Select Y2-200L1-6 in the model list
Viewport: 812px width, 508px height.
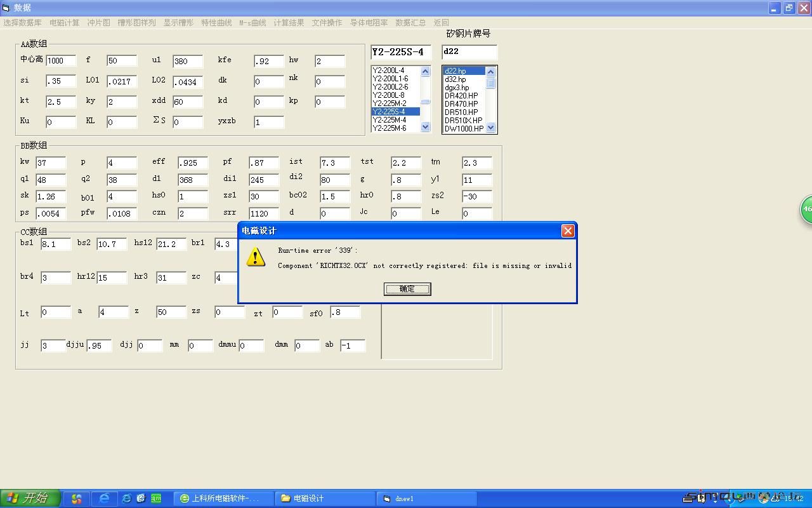tap(395, 79)
